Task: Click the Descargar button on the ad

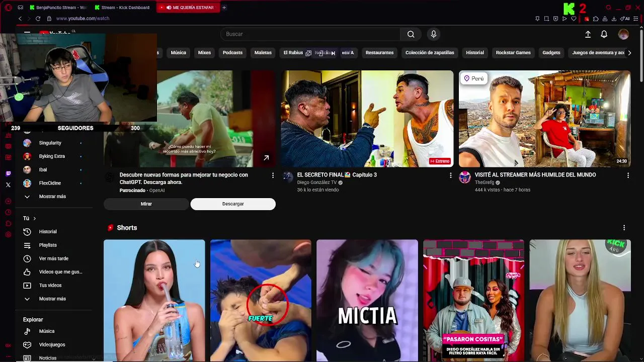Action: (x=233, y=204)
